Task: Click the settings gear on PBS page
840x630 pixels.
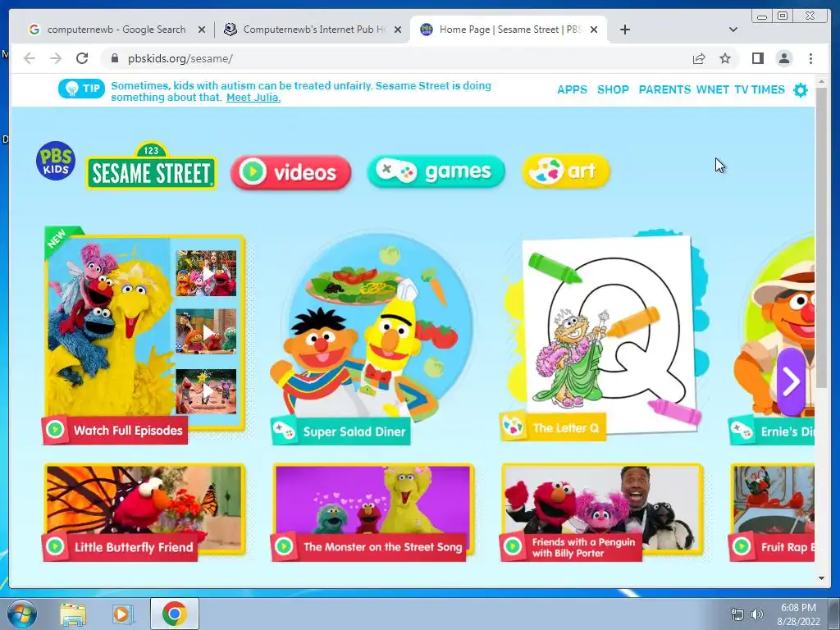Action: 801,90
